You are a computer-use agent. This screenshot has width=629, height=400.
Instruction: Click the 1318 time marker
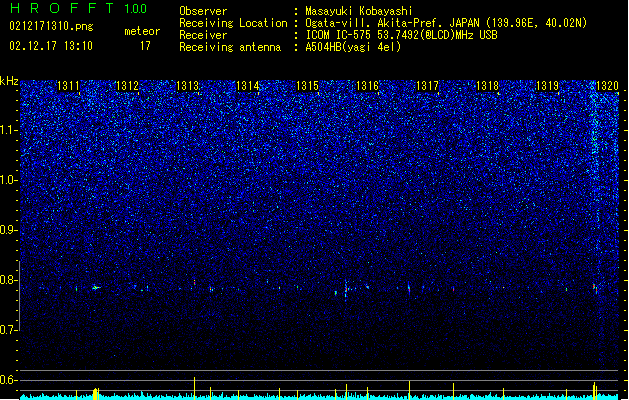click(x=487, y=86)
